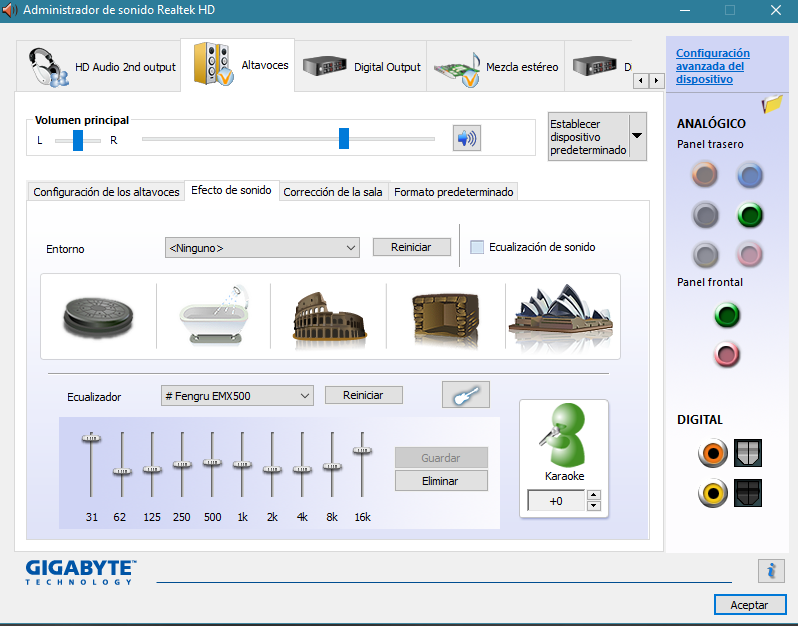This screenshot has width=798, height=626.
Task: Switch to HD Audio 2nd output tab
Action: (99, 67)
